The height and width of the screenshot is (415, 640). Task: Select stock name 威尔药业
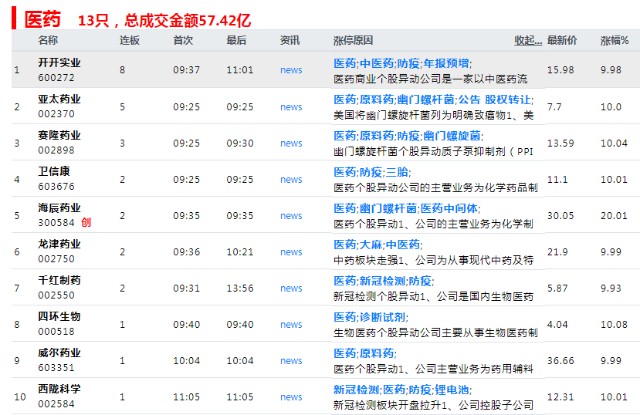[x=59, y=353]
